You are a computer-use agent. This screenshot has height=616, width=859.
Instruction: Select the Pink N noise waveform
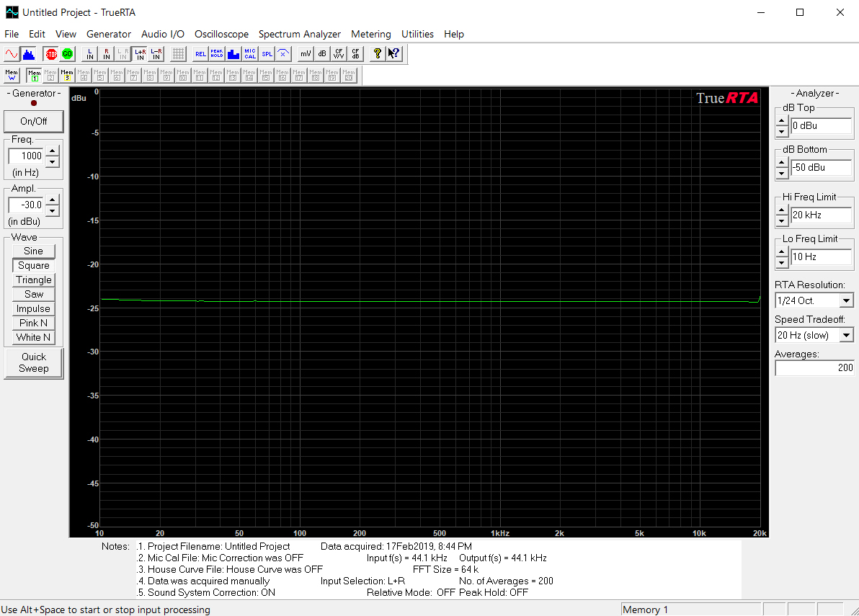click(33, 323)
